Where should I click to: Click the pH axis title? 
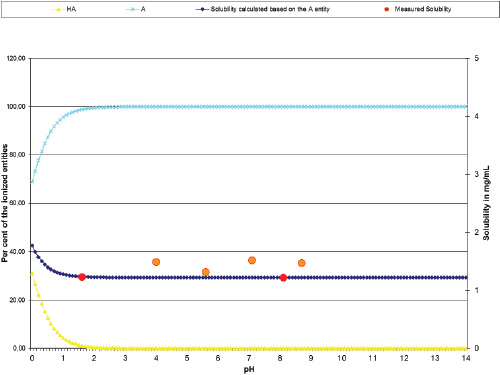pos(249,369)
